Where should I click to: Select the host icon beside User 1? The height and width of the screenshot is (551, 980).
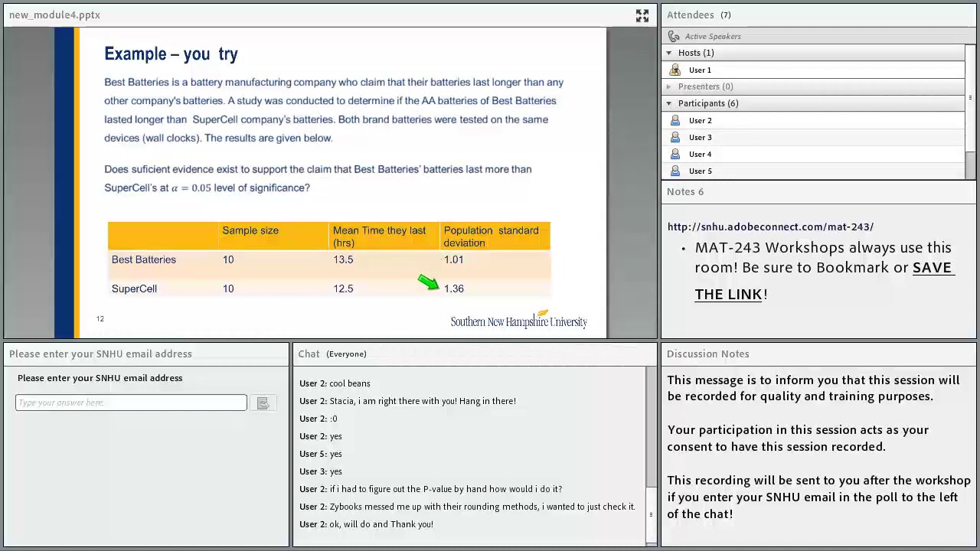click(x=675, y=70)
